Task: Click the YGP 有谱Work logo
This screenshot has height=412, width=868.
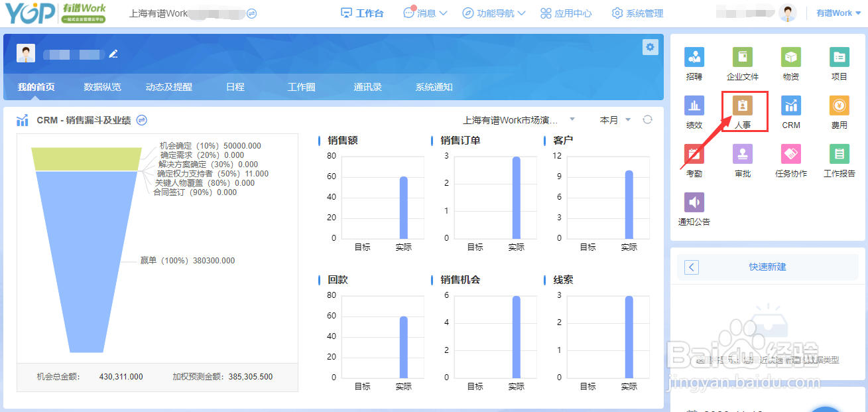Action: pyautogui.click(x=56, y=13)
